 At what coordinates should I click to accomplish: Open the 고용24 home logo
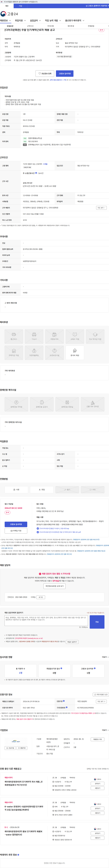(x=9, y=14)
